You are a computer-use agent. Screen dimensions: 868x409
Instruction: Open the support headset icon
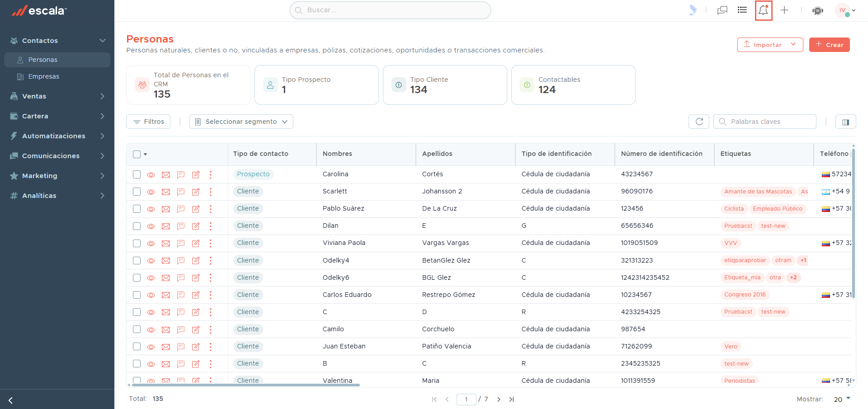pos(817,10)
